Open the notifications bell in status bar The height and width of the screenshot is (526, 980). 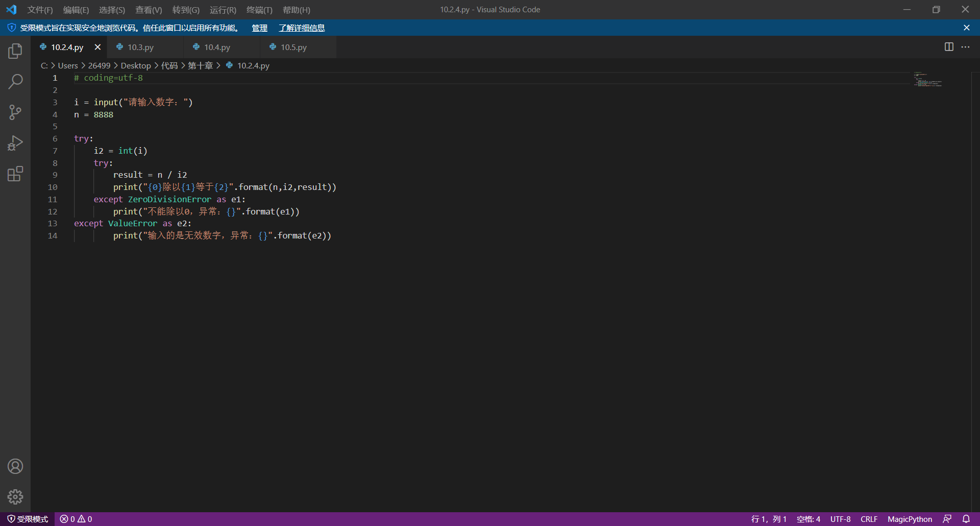[966, 519]
